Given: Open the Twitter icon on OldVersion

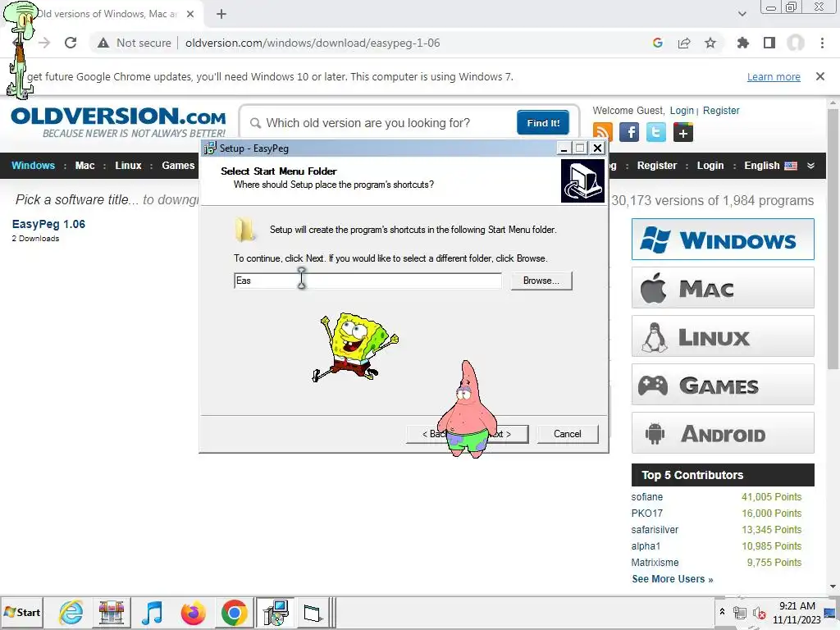Looking at the screenshot, I should point(656,132).
